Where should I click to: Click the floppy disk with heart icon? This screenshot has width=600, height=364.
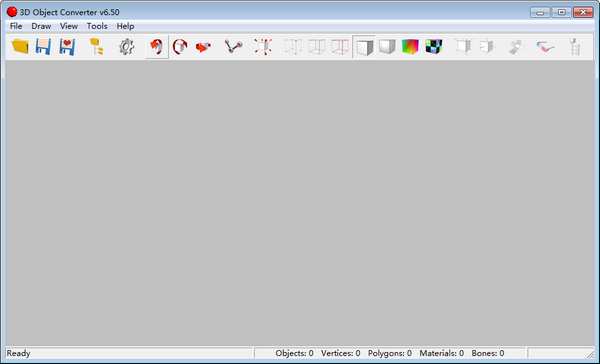(x=67, y=47)
